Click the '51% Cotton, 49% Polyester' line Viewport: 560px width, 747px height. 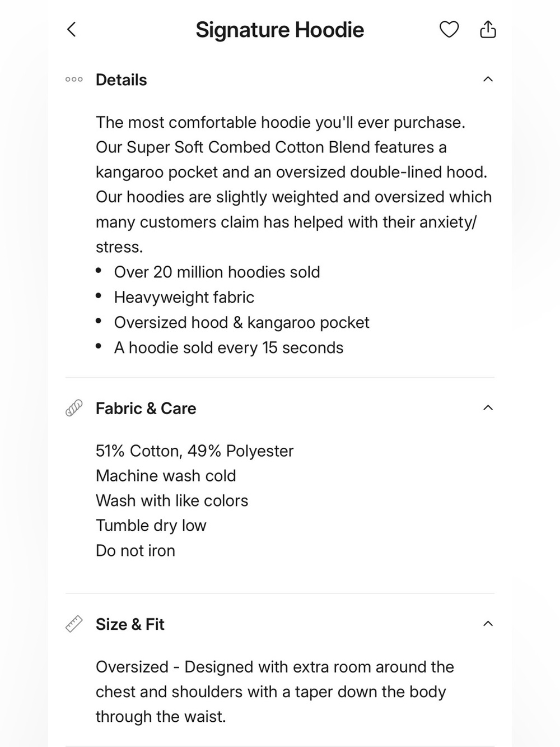(194, 451)
